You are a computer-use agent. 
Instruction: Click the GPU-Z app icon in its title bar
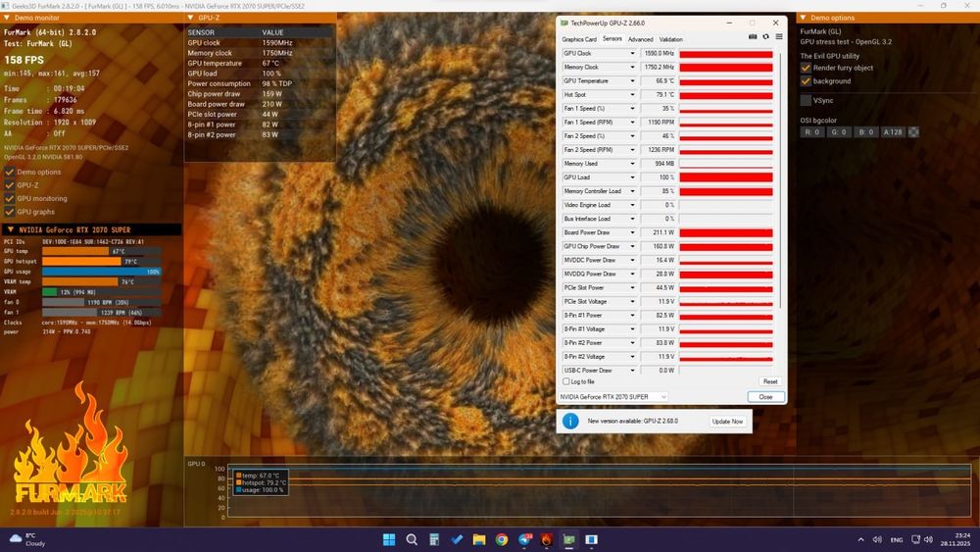(x=564, y=24)
